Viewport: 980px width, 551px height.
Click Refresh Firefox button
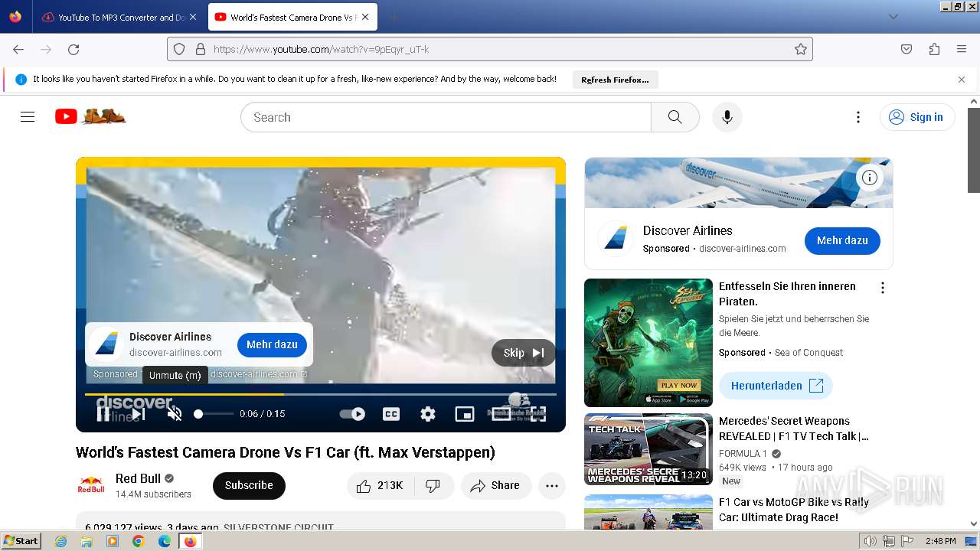pyautogui.click(x=615, y=80)
